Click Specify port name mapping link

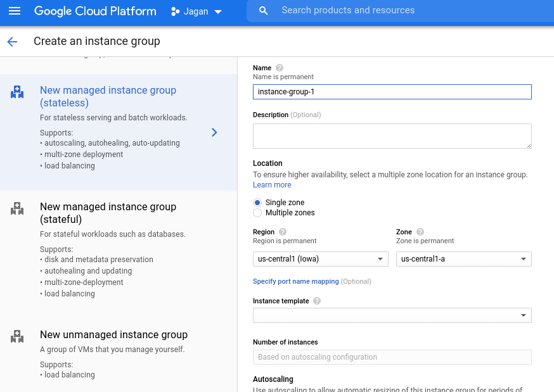click(x=296, y=282)
